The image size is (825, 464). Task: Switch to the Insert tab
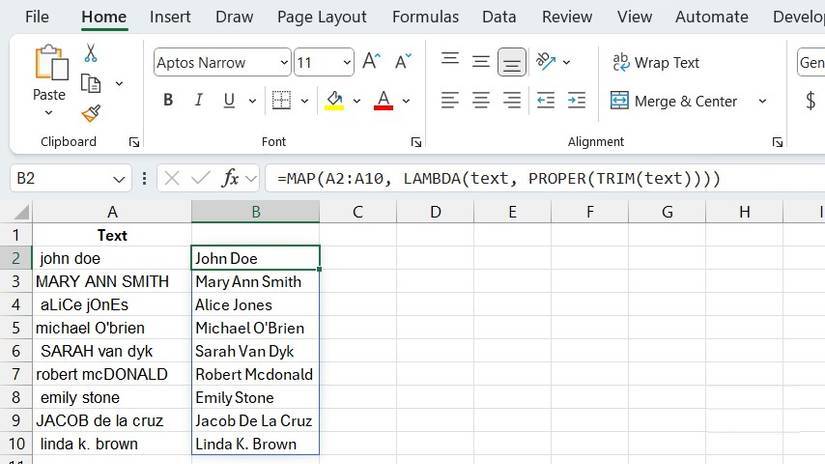pyautogui.click(x=170, y=17)
